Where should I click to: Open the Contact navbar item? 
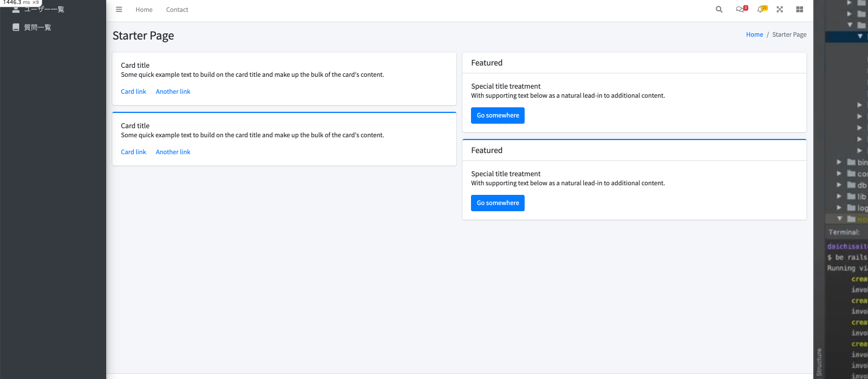(177, 10)
